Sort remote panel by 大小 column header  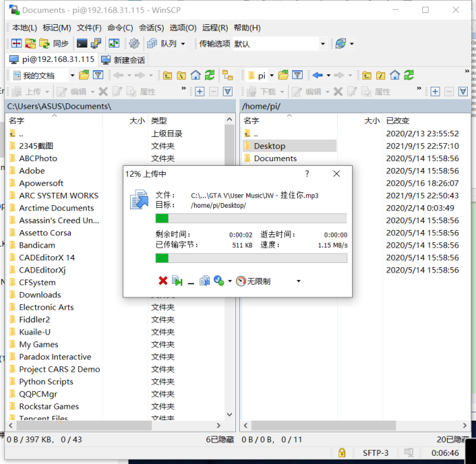pyautogui.click(x=360, y=120)
